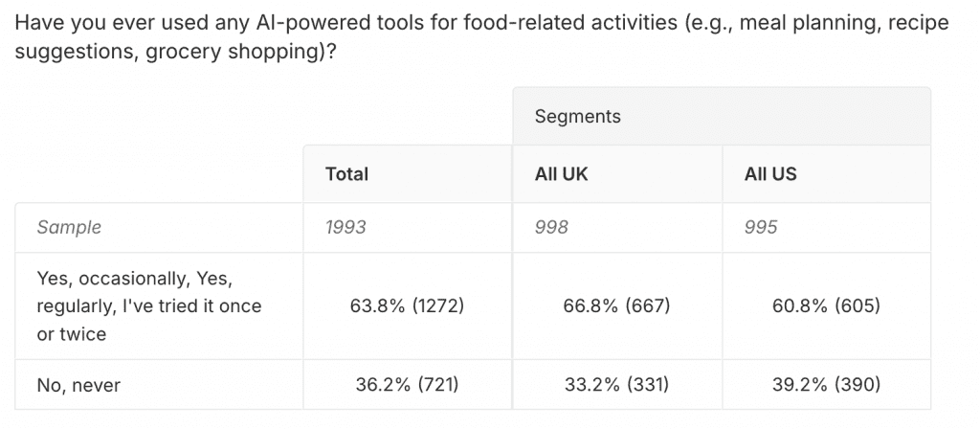Click the total sample value 1993
The width and height of the screenshot is (980, 429).
pyautogui.click(x=346, y=228)
